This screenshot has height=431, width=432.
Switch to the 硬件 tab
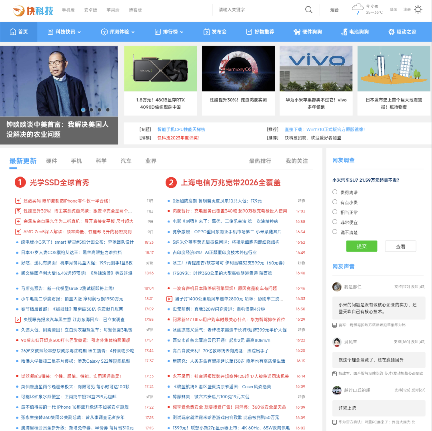click(x=51, y=161)
